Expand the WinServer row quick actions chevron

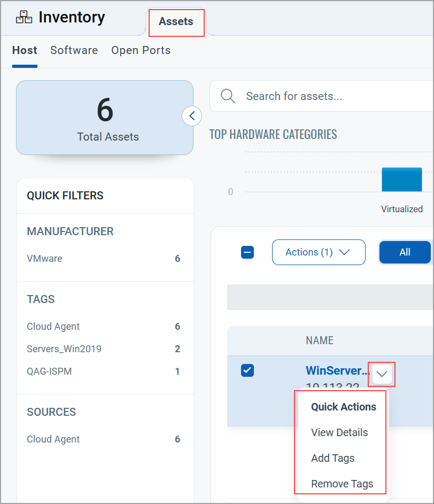pos(381,374)
